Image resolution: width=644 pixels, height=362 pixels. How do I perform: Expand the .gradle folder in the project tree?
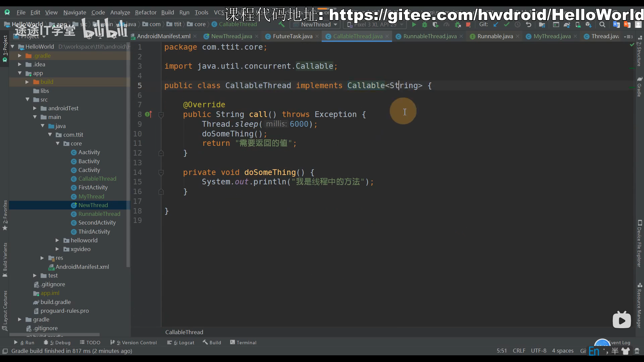(20, 56)
